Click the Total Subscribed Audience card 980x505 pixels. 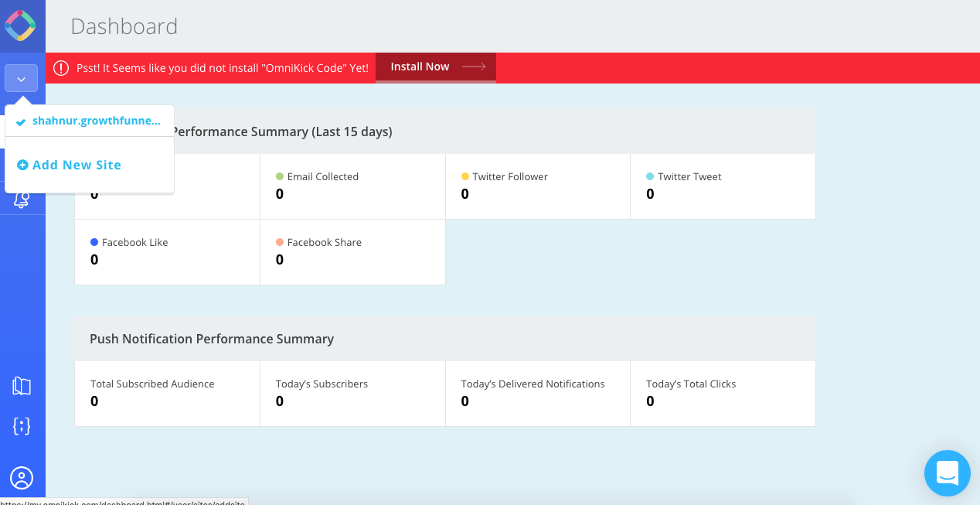click(x=167, y=393)
